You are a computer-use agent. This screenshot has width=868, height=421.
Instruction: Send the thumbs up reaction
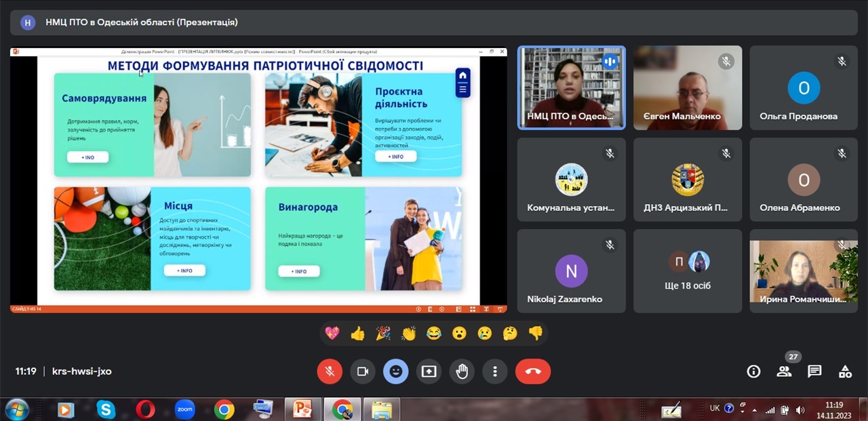(357, 334)
